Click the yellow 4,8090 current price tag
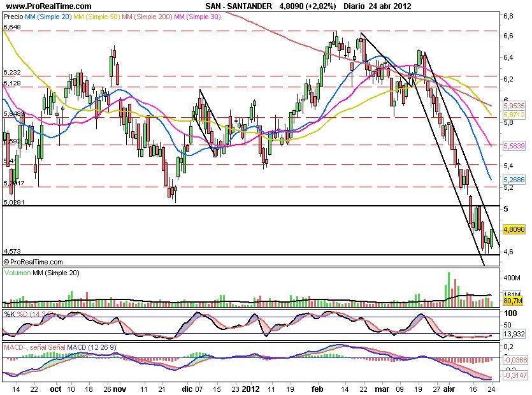Viewport: 532px width, 395px height. click(x=514, y=229)
